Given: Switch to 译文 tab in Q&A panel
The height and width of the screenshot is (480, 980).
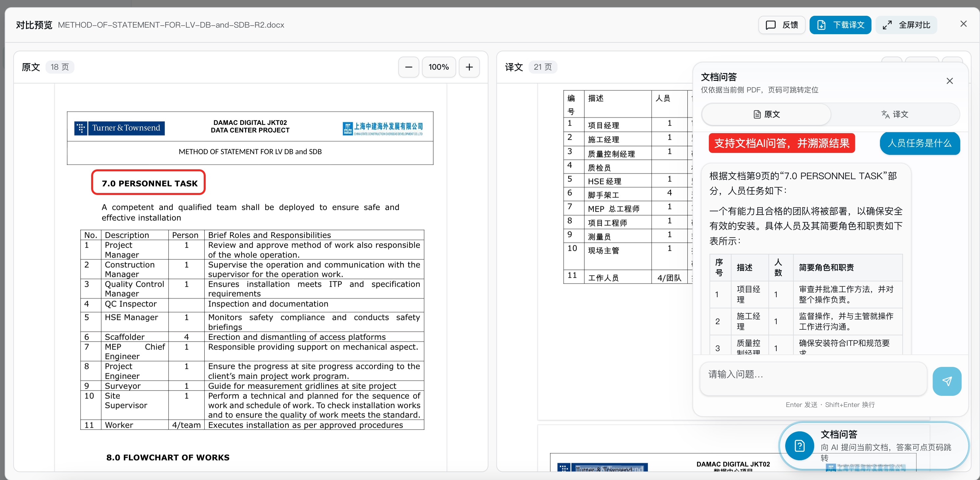Looking at the screenshot, I should tap(895, 114).
